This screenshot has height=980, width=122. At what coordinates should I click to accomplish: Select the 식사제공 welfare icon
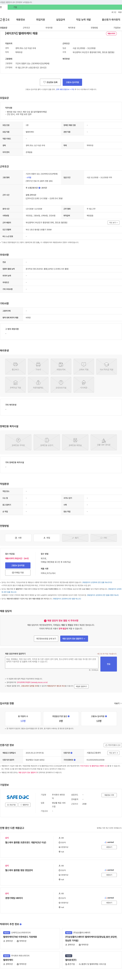tap(84, 385)
